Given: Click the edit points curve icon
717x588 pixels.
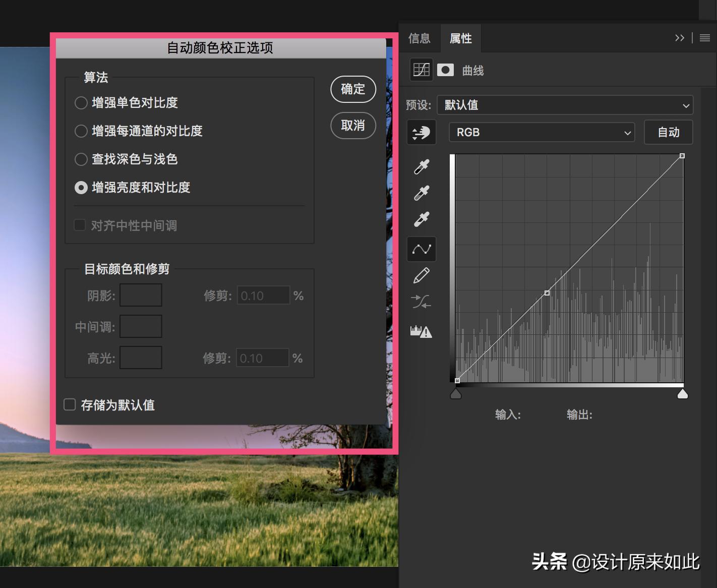Looking at the screenshot, I should 421,249.
